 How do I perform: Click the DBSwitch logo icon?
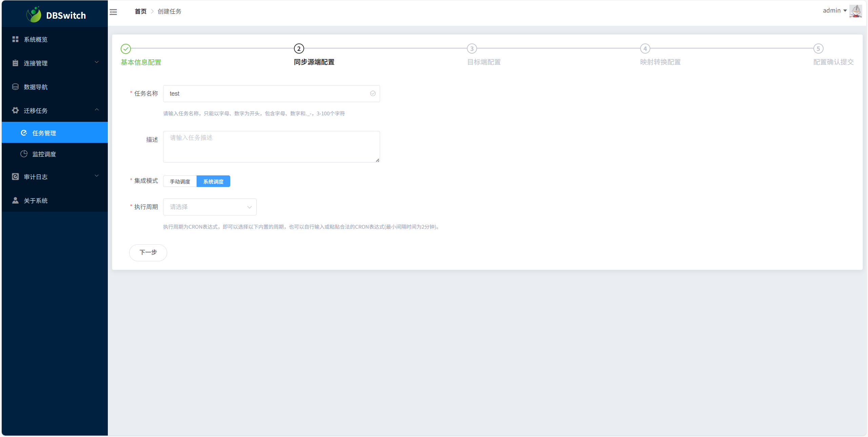point(34,15)
